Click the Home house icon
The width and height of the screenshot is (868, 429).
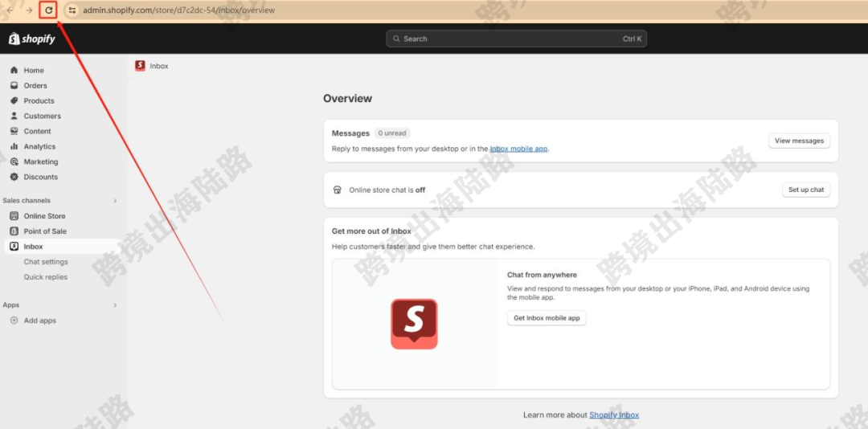[14, 71]
